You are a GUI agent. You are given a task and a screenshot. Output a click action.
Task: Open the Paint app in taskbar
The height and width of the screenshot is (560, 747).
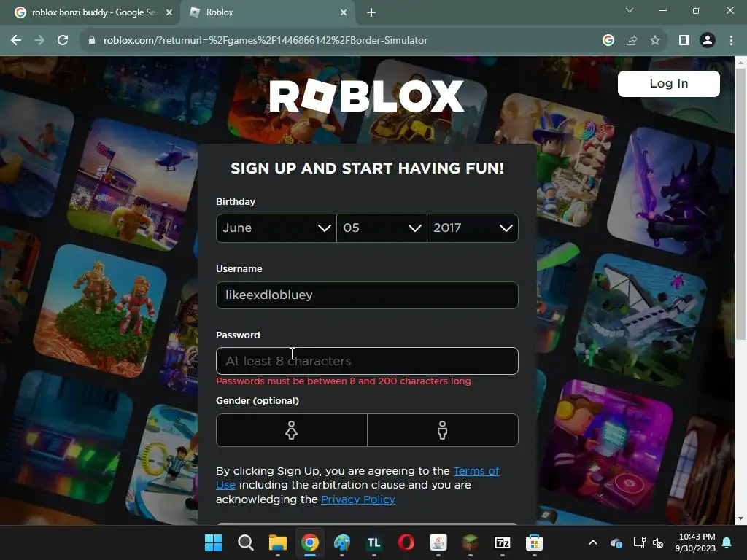341,542
